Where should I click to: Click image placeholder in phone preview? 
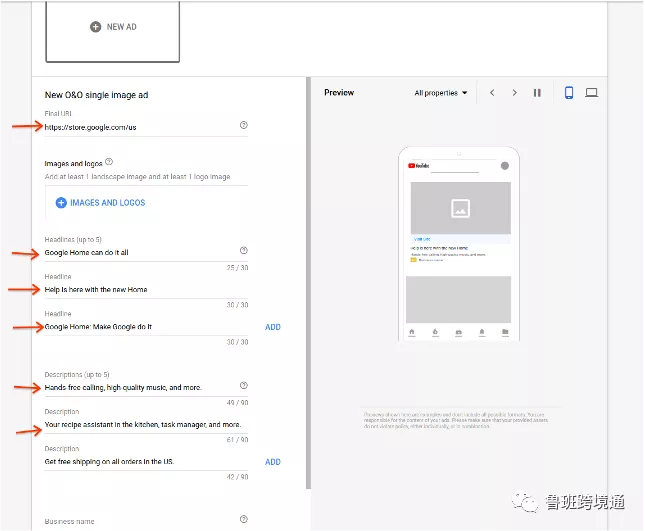[x=460, y=208]
